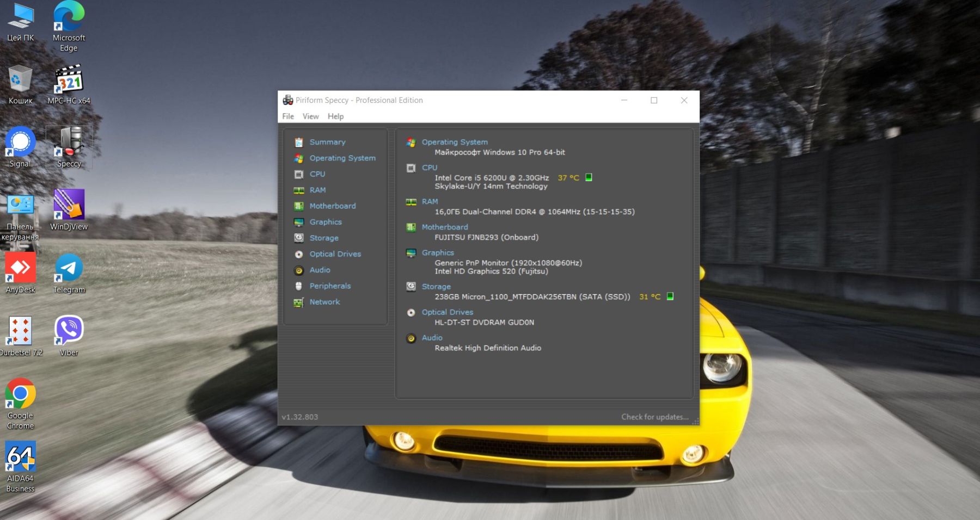
Task: Select the AnyDesk desktop icon
Action: tap(20, 273)
